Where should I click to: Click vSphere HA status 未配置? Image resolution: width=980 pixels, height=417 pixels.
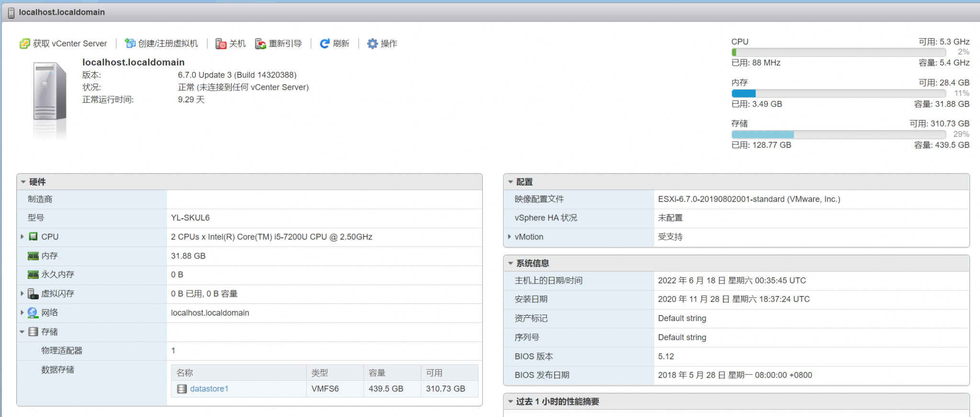tap(670, 218)
